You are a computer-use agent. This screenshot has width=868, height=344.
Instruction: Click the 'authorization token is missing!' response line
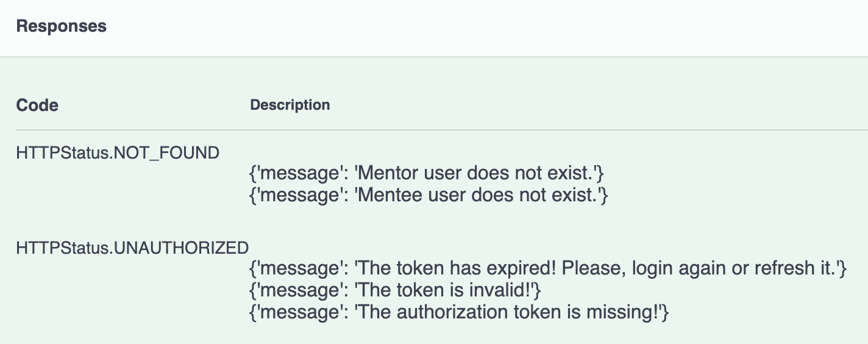pyautogui.click(x=460, y=312)
